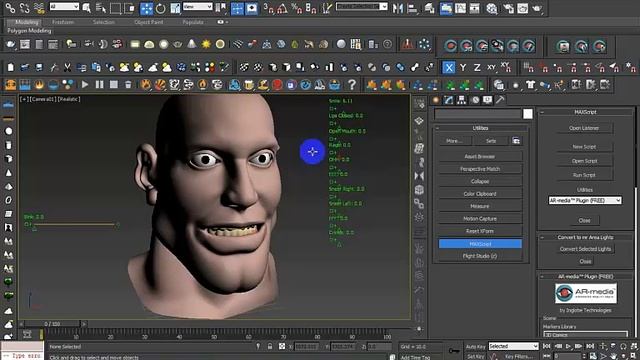The image size is (640, 360).
Task: Click the Open Listener button
Action: 584,128
